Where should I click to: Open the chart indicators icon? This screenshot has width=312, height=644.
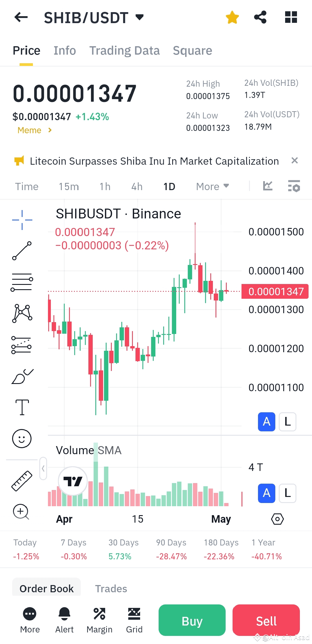(268, 186)
